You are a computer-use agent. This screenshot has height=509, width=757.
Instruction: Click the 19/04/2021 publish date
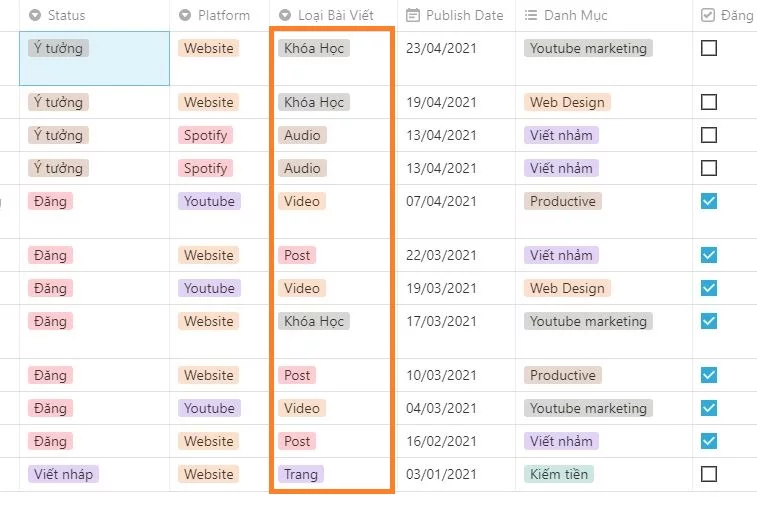441,102
